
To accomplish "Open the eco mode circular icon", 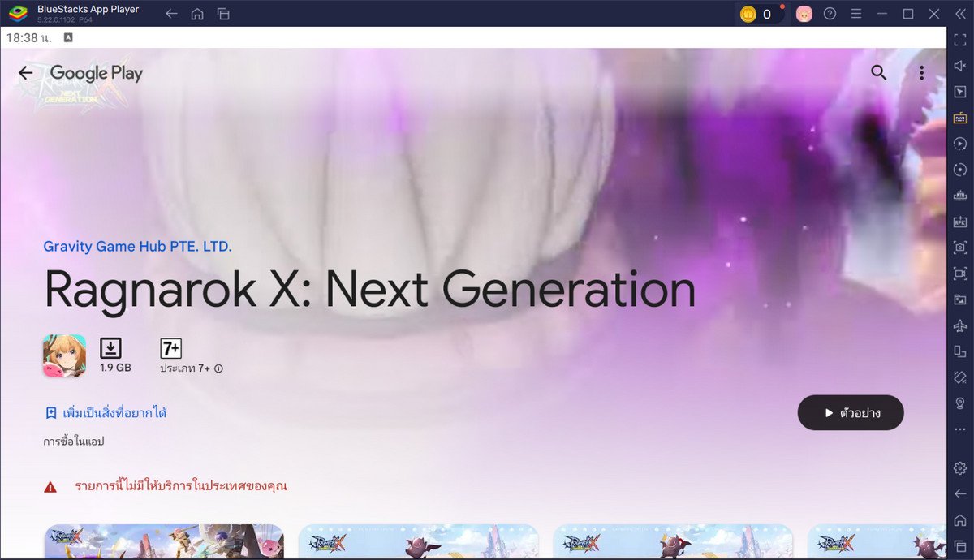I will tap(960, 170).
